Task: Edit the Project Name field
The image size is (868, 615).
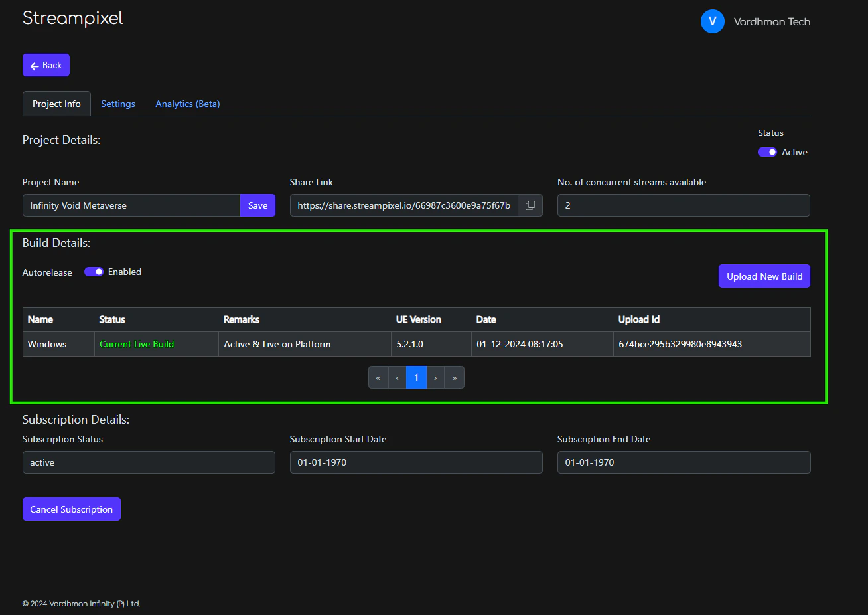Action: (x=131, y=205)
